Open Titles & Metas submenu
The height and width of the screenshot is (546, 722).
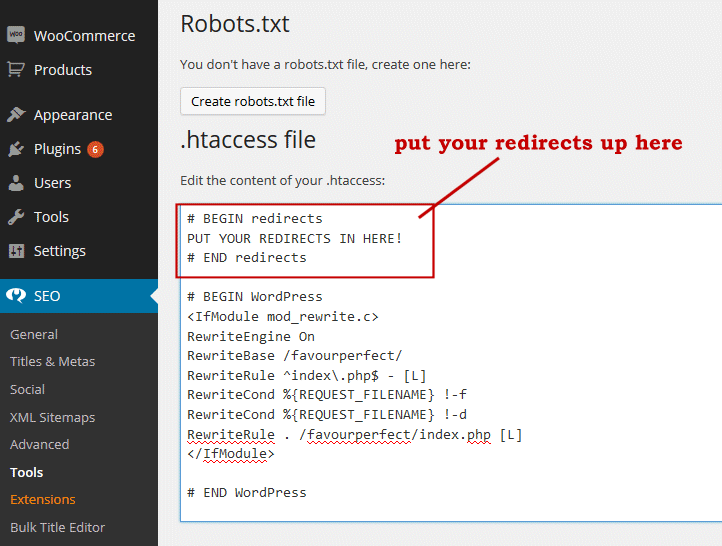(52, 361)
